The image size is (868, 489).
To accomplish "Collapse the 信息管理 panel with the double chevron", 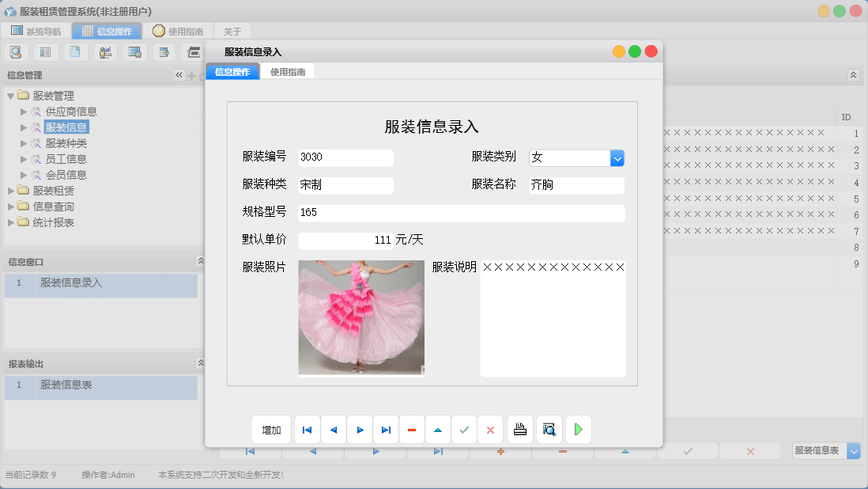I will pos(179,75).
